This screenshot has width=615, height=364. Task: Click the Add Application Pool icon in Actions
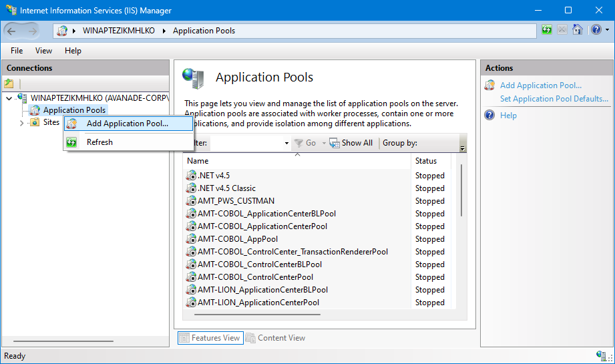pyautogui.click(x=489, y=85)
